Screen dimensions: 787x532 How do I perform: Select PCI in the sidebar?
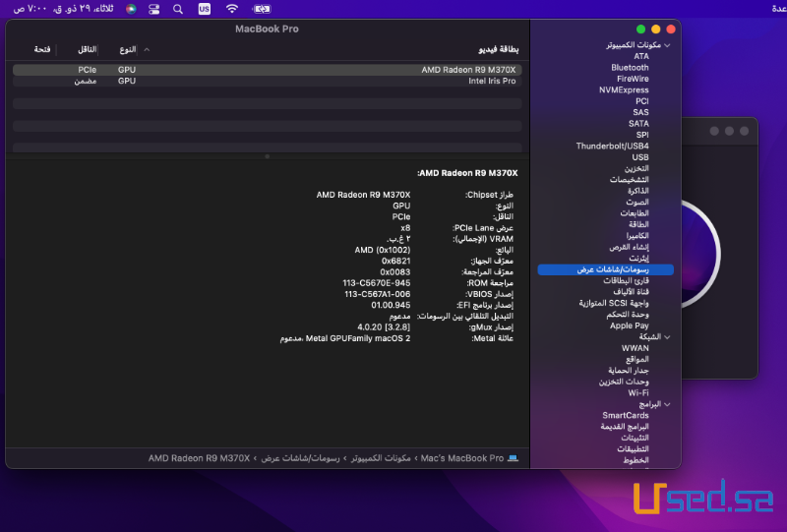(x=642, y=101)
